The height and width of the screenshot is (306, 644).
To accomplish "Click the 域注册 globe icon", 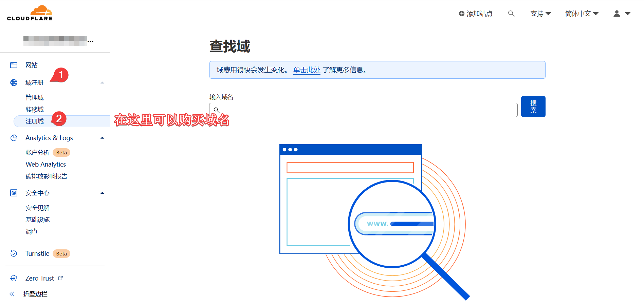I will tap(14, 82).
